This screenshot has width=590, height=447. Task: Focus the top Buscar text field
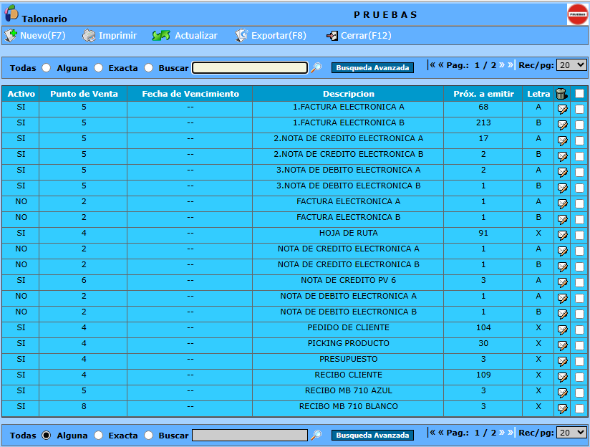coord(250,68)
